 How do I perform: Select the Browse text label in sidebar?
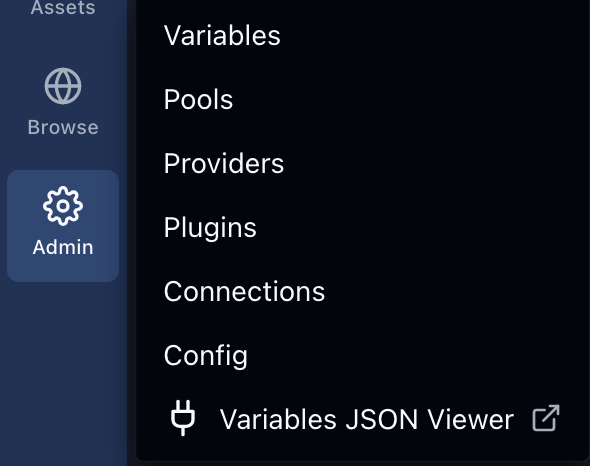[x=63, y=127]
